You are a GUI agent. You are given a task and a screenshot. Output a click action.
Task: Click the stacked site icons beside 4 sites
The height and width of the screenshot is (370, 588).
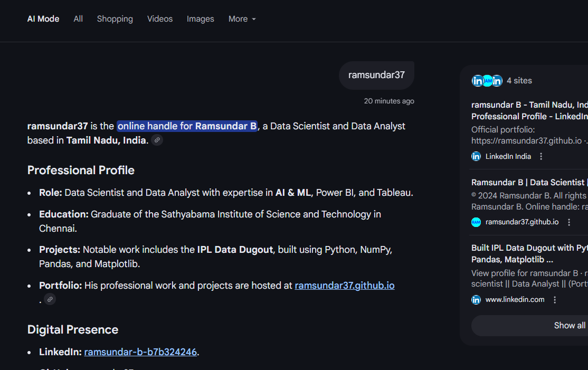point(487,81)
